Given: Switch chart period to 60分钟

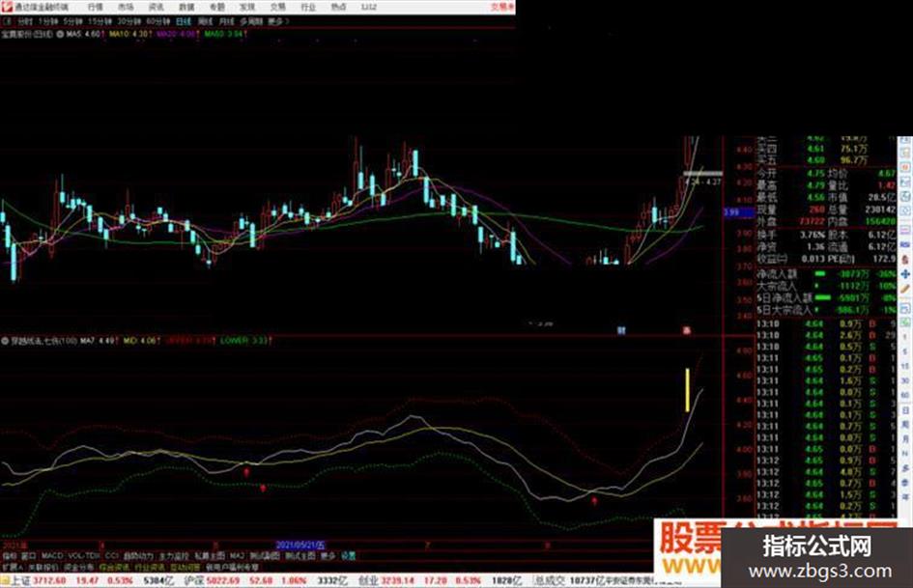Looking at the screenshot, I should (x=157, y=21).
